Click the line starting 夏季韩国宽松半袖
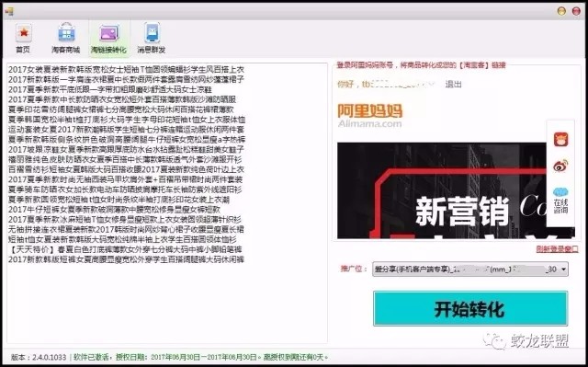Screen dimensions: 588x367 point(127,120)
